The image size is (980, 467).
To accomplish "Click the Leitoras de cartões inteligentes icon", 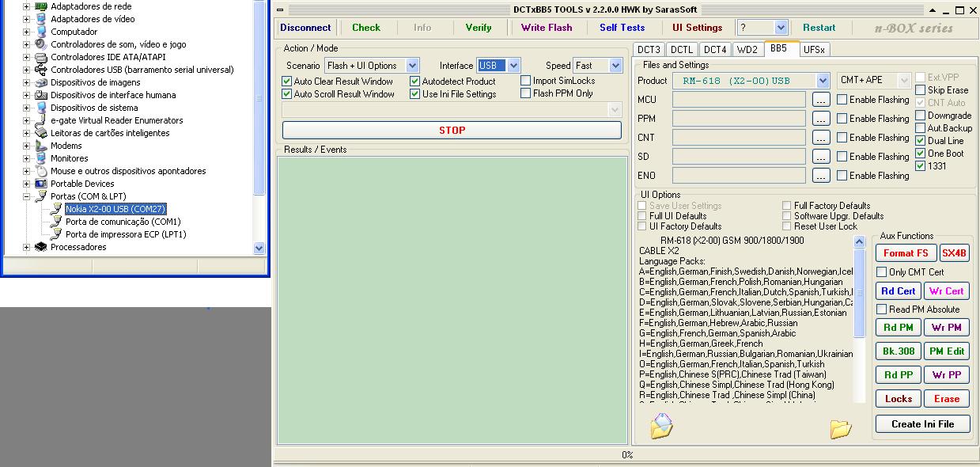I will [41, 133].
